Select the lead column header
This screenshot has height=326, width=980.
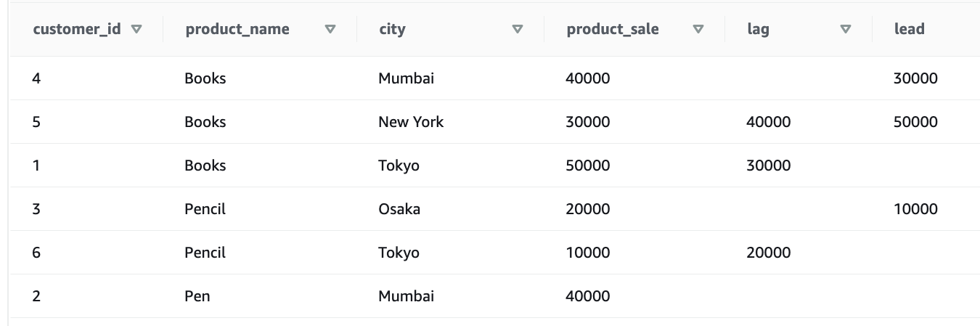[x=910, y=30]
